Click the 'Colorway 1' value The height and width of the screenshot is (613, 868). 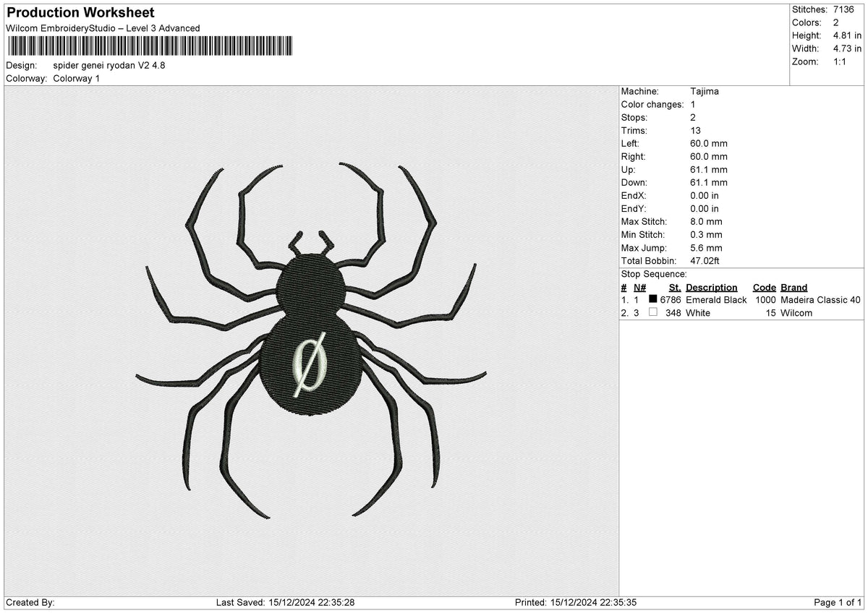77,78
